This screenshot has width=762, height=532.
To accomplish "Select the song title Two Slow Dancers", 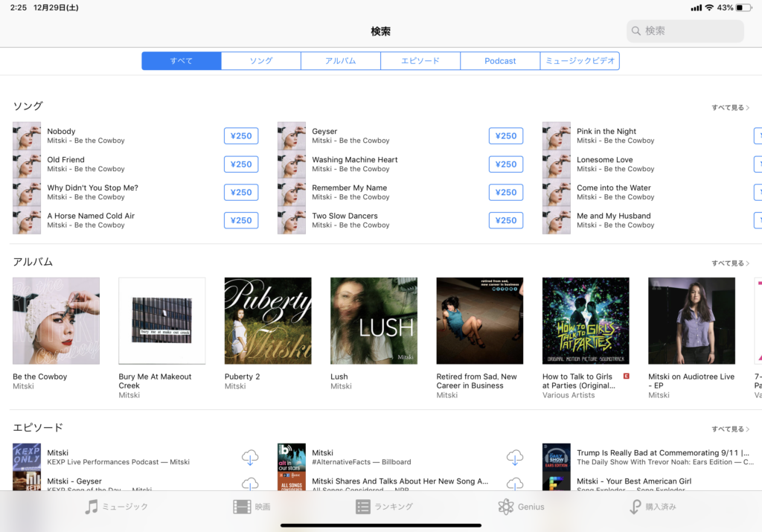I will 345,216.
